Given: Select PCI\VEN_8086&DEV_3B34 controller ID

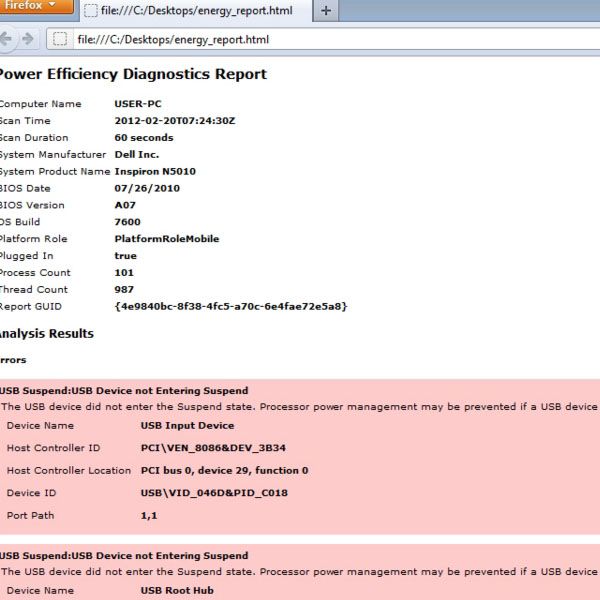Looking at the screenshot, I should pyautogui.click(x=213, y=448).
